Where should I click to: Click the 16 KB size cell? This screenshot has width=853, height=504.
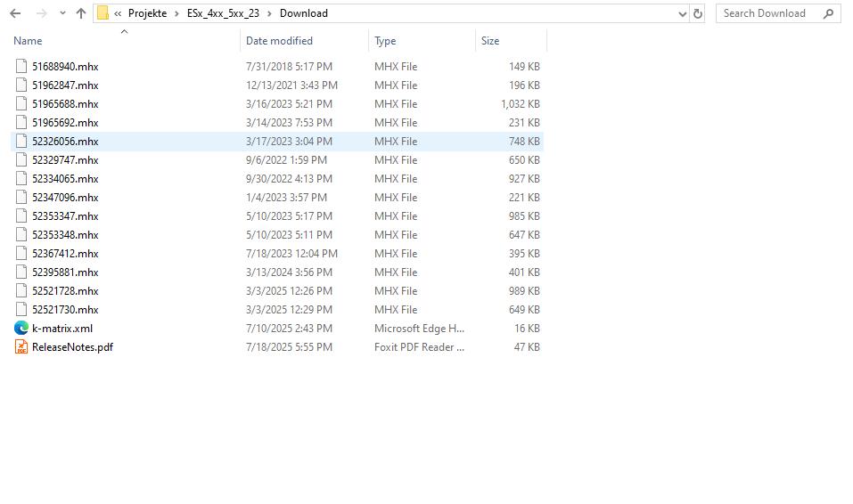coord(527,329)
